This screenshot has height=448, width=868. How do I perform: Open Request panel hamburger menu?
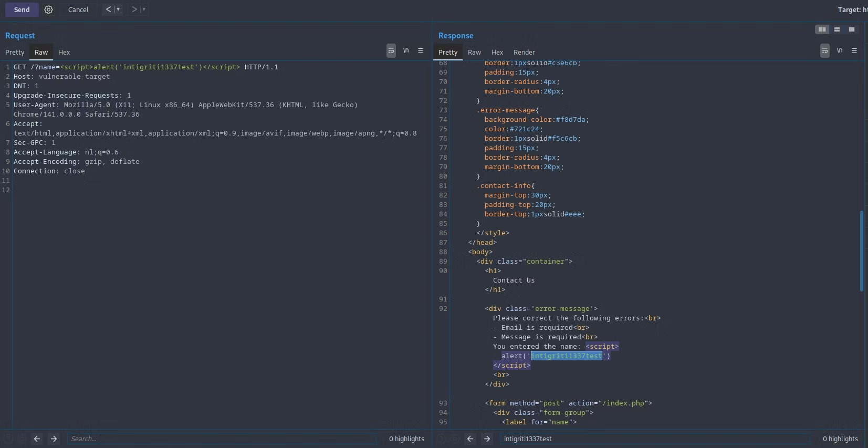(421, 50)
